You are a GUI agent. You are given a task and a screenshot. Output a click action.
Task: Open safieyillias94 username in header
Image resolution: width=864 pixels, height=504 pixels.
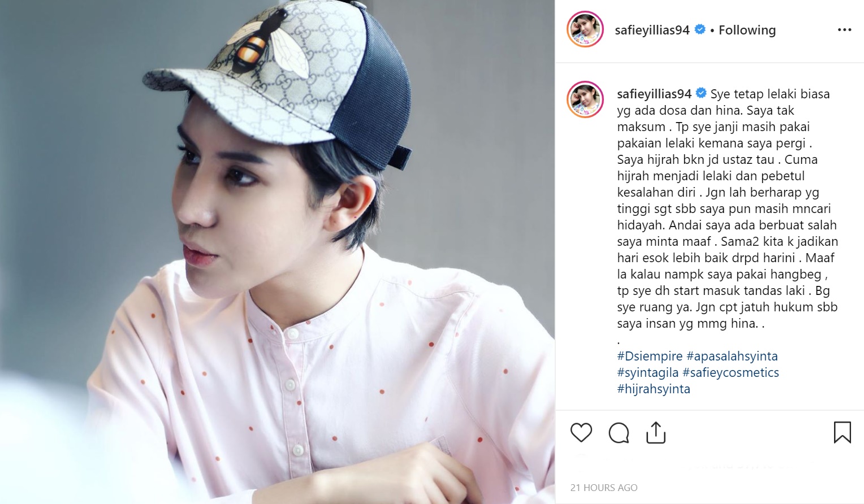click(652, 30)
